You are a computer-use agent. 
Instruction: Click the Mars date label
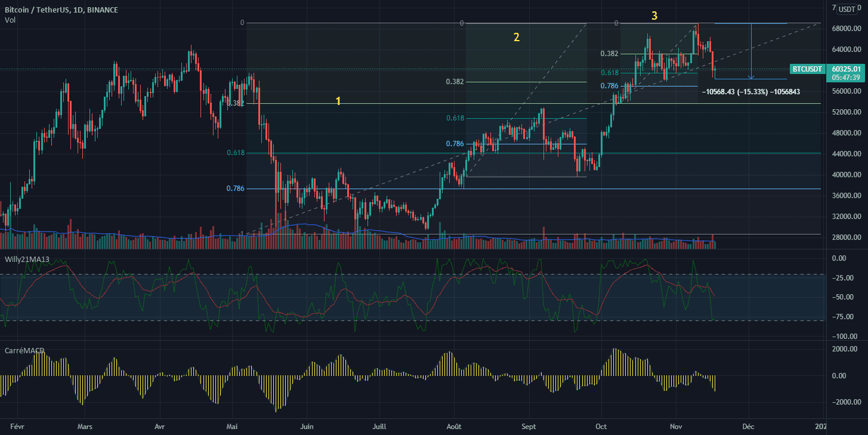[85, 427]
